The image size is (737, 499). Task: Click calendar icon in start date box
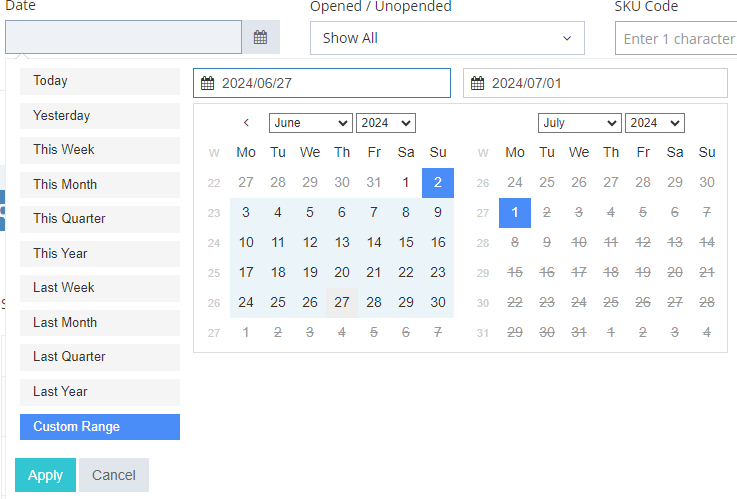click(208, 84)
